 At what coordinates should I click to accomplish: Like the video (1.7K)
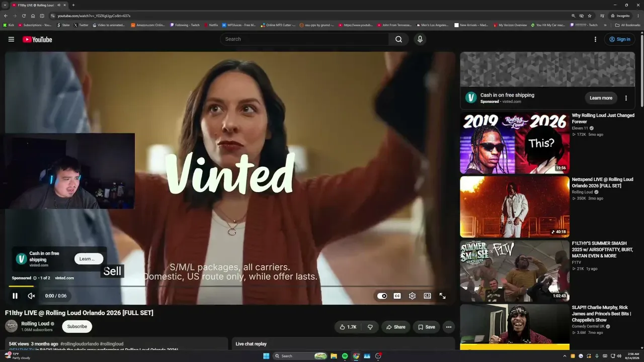pyautogui.click(x=348, y=327)
